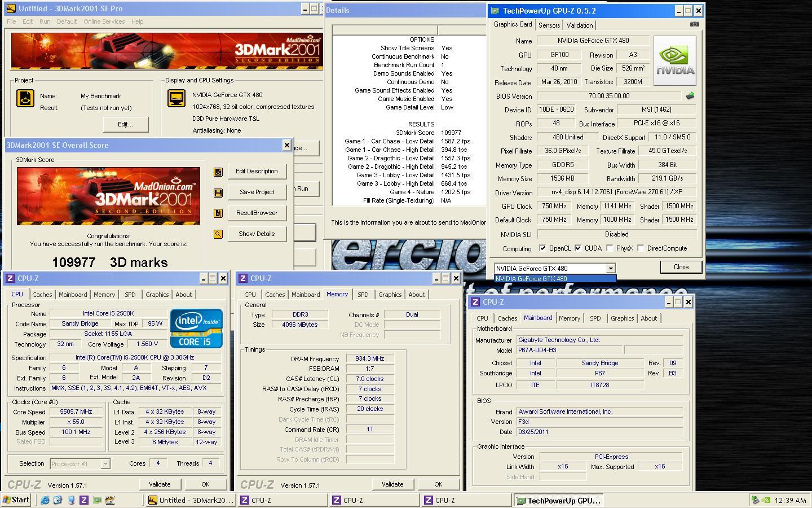Open Caches tab in CPU-Z processor window
This screenshot has height=508, width=812.
click(x=42, y=295)
